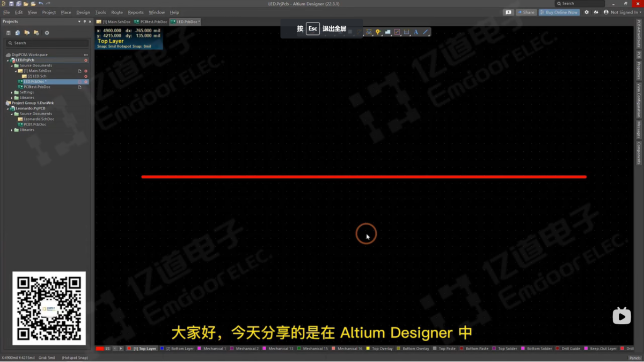Click the top-right Search box
The width and height of the screenshot is (644, 362).
click(x=580, y=4)
